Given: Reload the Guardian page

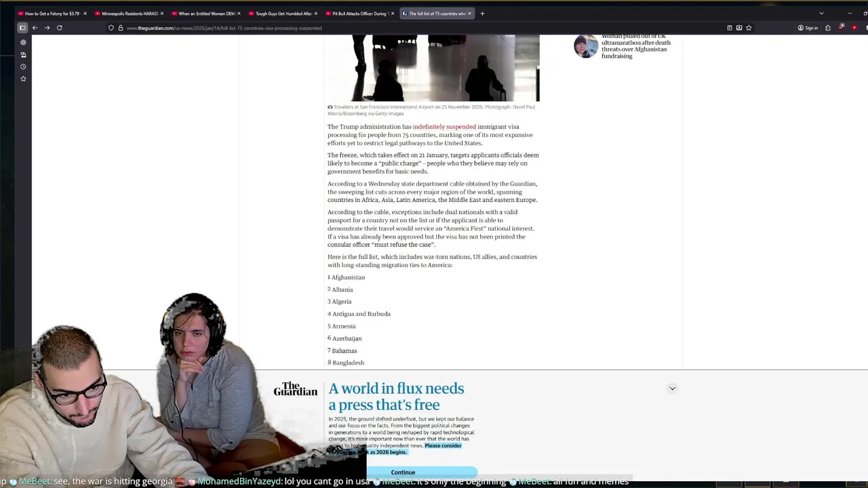Looking at the screenshot, I should 60,28.
